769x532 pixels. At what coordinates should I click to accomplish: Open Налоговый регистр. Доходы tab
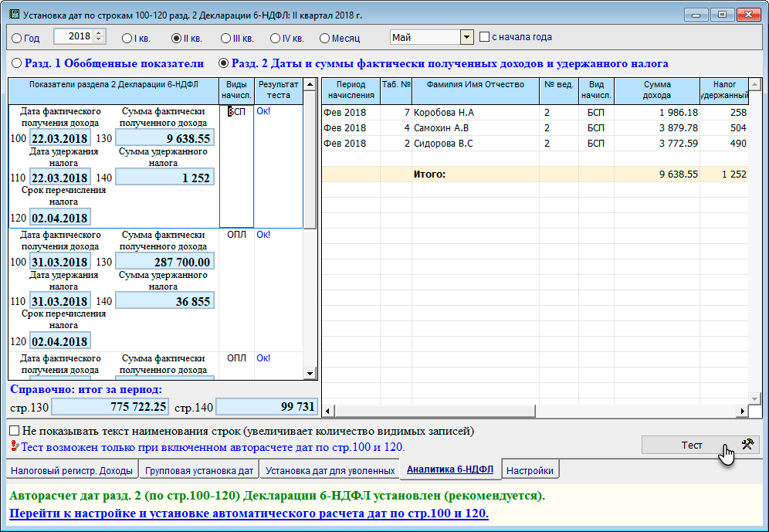coord(72,470)
